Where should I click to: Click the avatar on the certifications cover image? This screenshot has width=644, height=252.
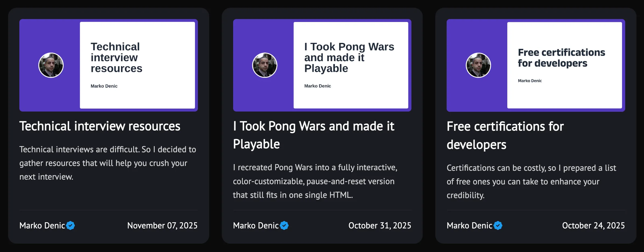pos(478,65)
